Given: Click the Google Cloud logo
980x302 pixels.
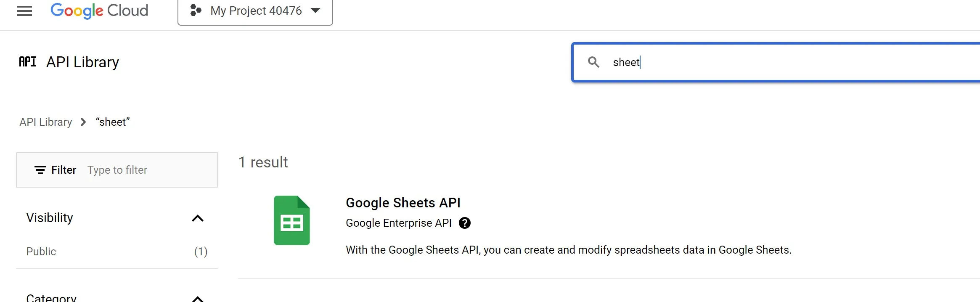Looking at the screenshot, I should tap(99, 11).
